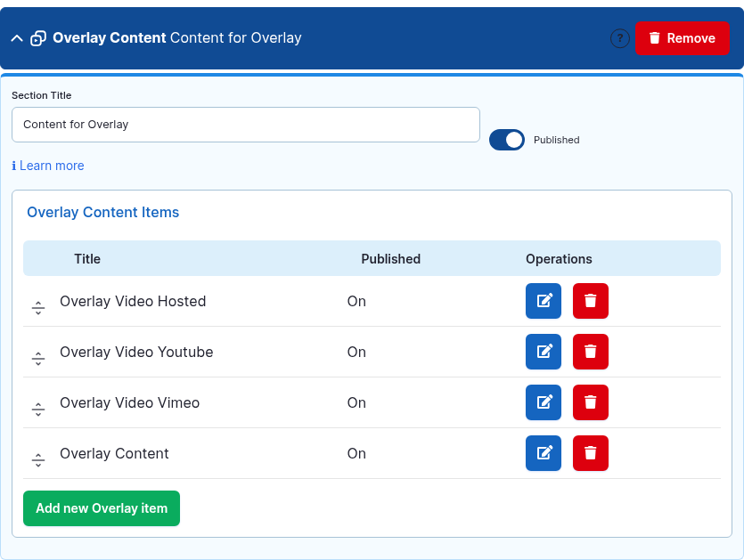
Task: Select the Overlay Video Vimeo title text
Action: coord(129,403)
